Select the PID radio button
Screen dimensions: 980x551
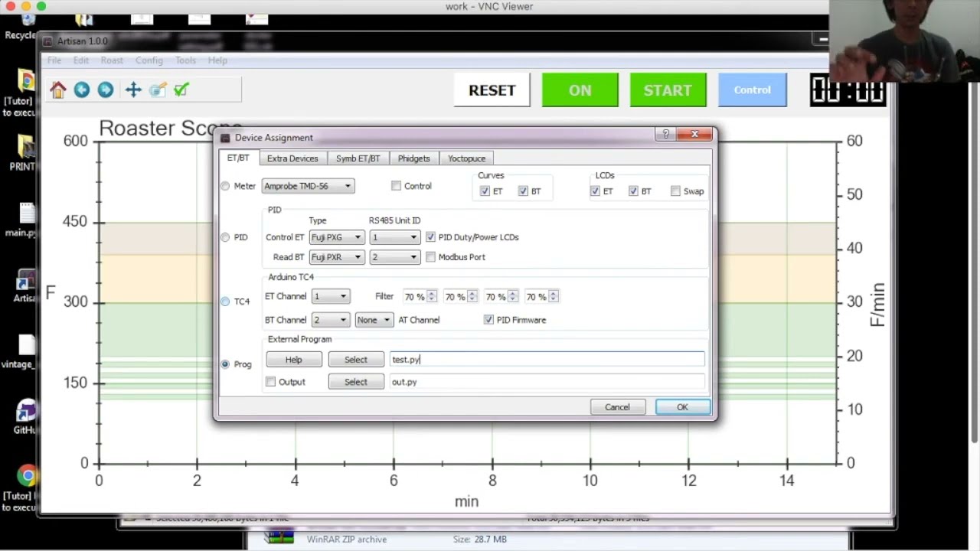click(x=225, y=237)
